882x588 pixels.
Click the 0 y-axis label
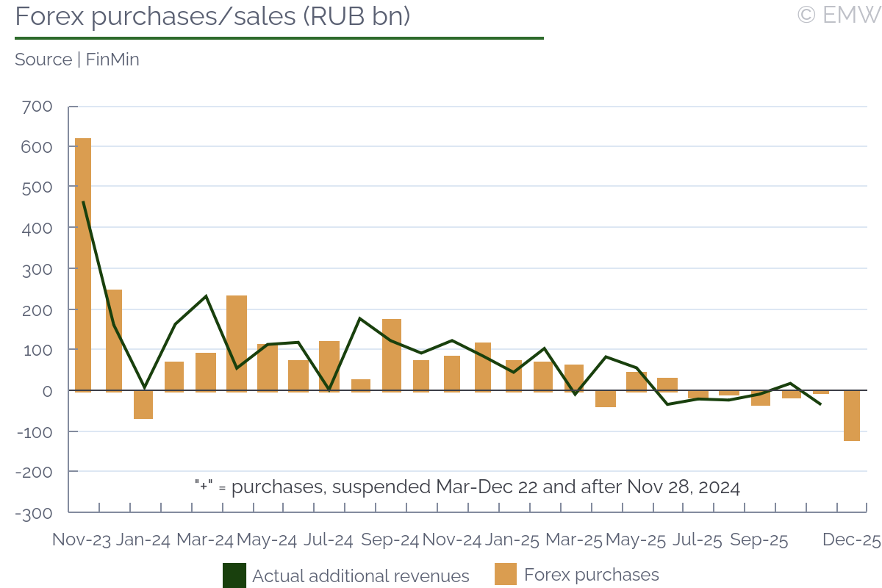tap(47, 391)
